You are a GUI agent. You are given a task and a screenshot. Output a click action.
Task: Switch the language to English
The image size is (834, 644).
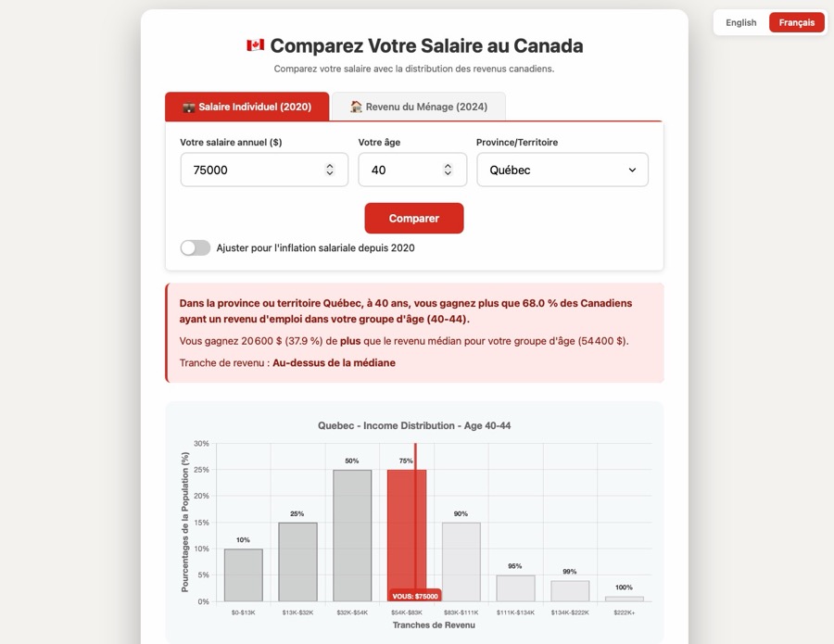[741, 22]
